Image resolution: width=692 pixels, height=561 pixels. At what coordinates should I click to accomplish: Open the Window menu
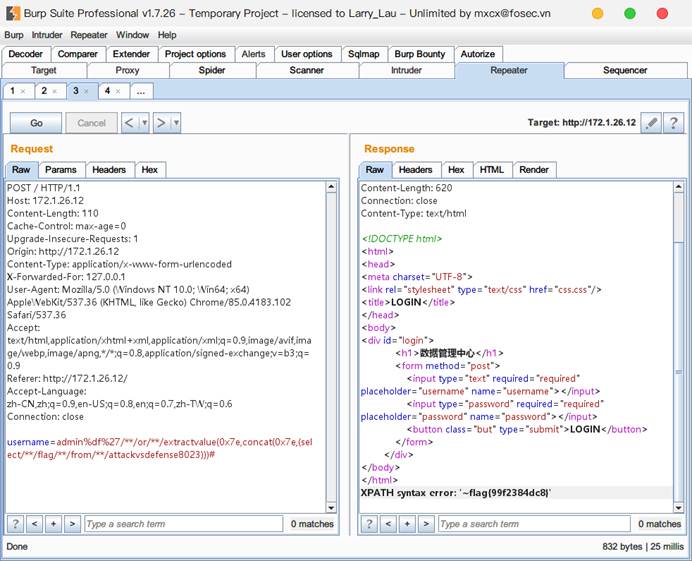(x=132, y=35)
